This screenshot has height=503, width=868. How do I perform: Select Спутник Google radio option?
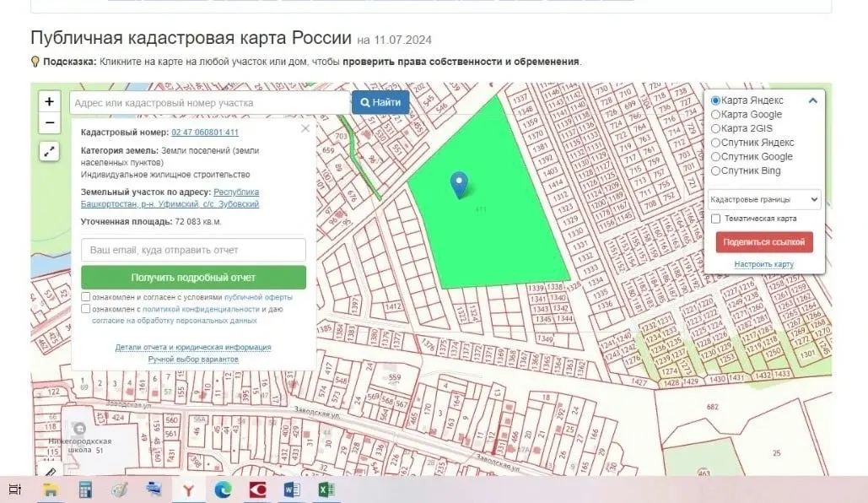(x=715, y=157)
